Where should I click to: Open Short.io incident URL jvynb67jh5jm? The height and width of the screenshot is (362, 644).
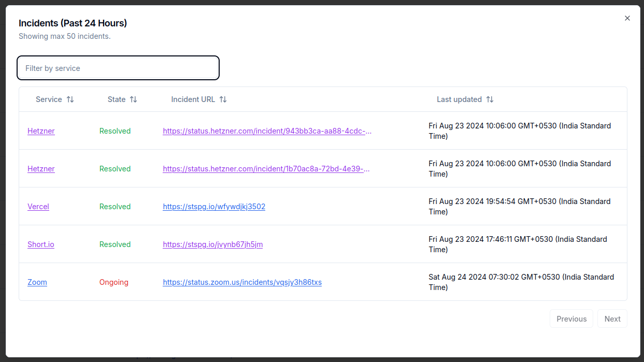[213, 244]
